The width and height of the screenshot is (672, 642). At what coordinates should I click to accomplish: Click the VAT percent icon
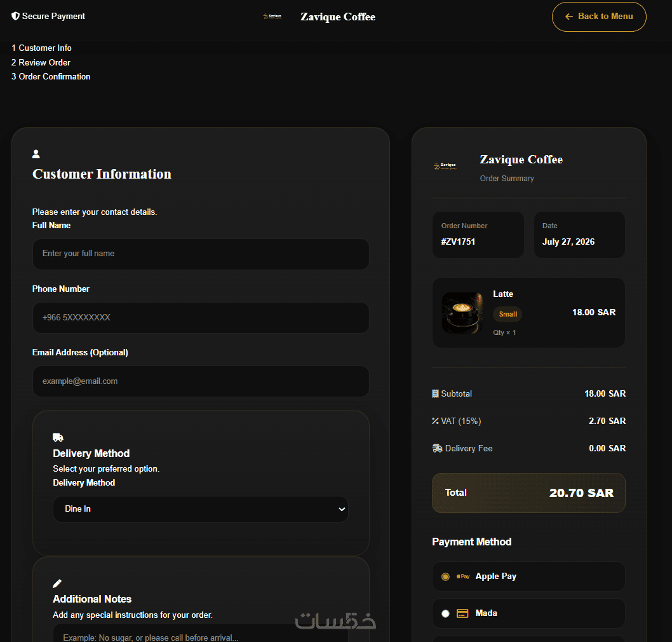pyautogui.click(x=435, y=421)
